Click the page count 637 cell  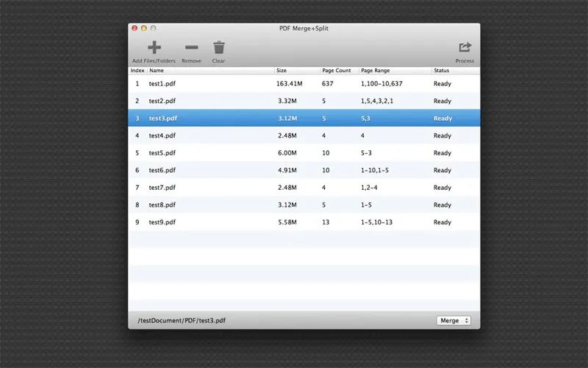pyautogui.click(x=327, y=83)
